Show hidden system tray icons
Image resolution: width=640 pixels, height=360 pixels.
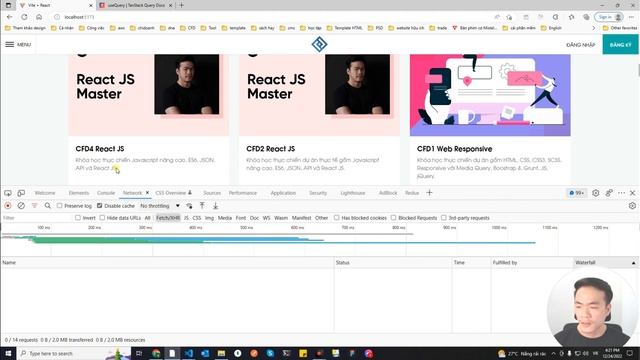[x=553, y=353]
